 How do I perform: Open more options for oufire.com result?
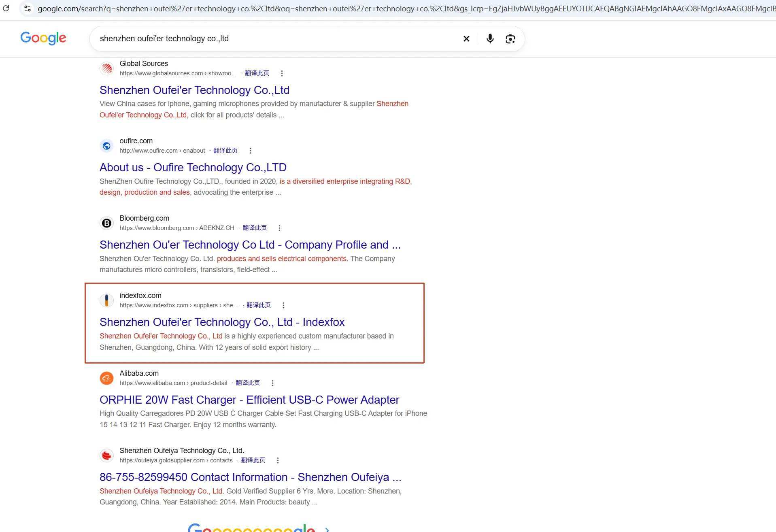[x=250, y=151]
